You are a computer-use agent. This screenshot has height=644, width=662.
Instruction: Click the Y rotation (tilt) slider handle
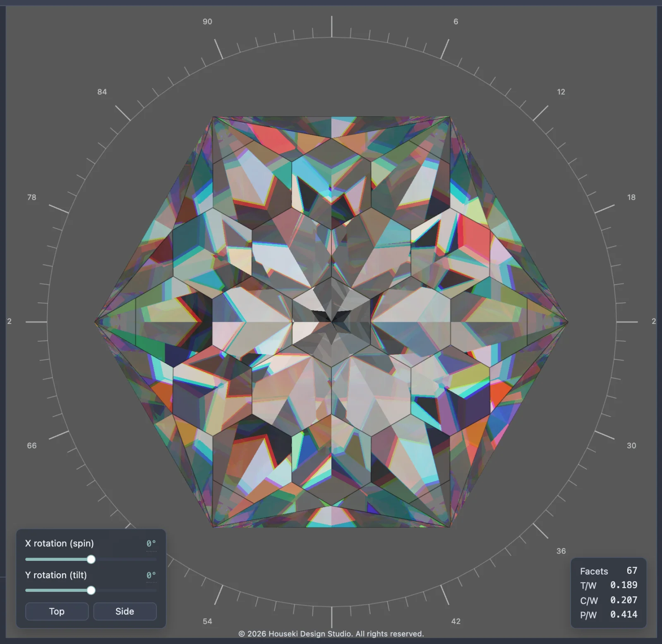(x=91, y=590)
